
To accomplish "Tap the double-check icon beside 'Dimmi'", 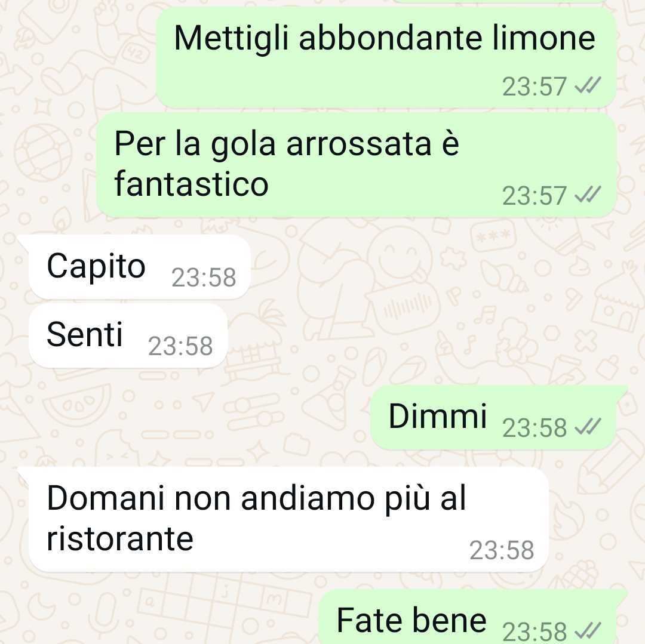I will pos(588,427).
